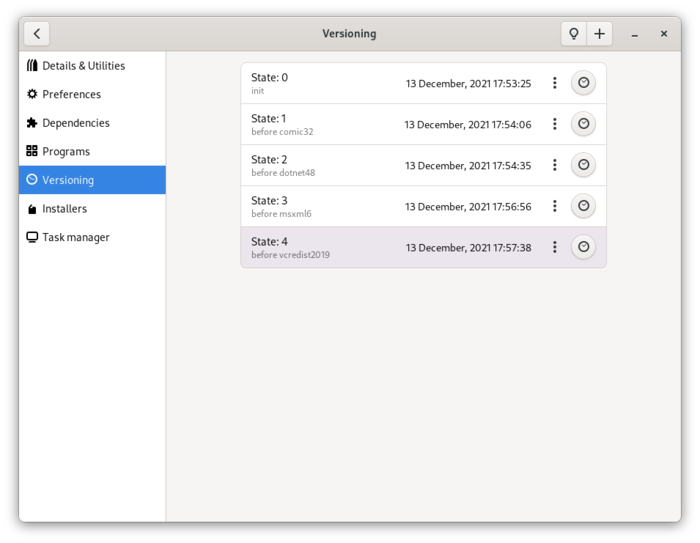The height and width of the screenshot is (543, 700).
Task: Open the Task manager section
Action: [74, 237]
